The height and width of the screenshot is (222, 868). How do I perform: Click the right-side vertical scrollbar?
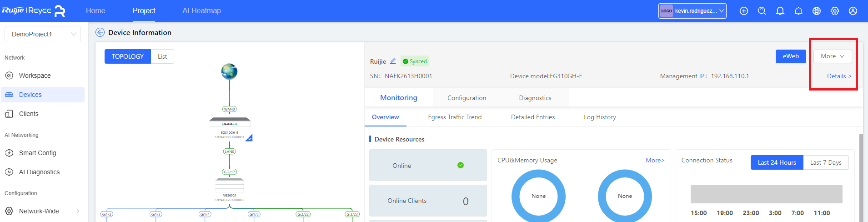861,177
